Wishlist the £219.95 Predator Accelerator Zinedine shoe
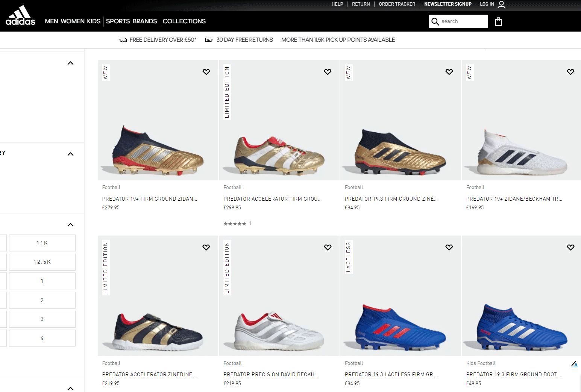581x392 pixels. point(206,247)
